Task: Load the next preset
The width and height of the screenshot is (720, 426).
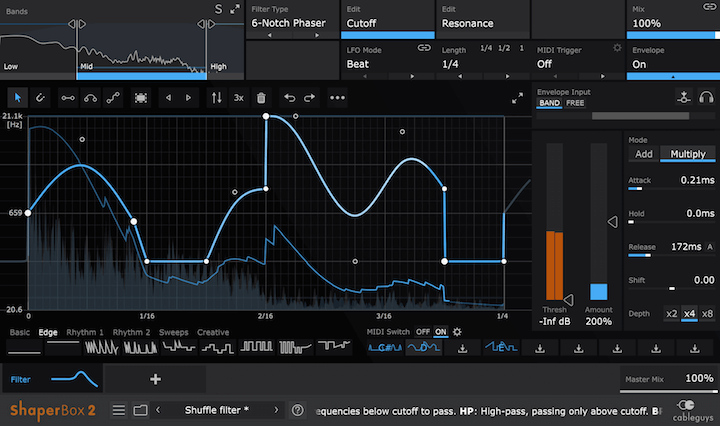Action: pos(276,410)
